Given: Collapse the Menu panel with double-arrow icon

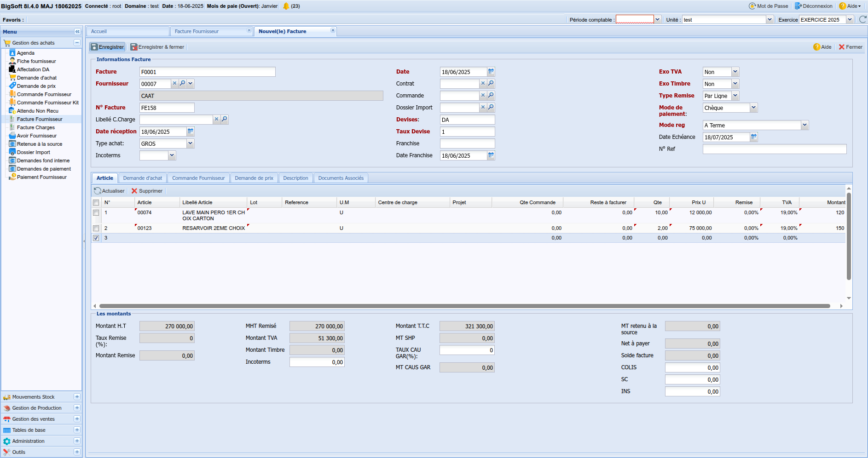Looking at the screenshot, I should pos(77,32).
